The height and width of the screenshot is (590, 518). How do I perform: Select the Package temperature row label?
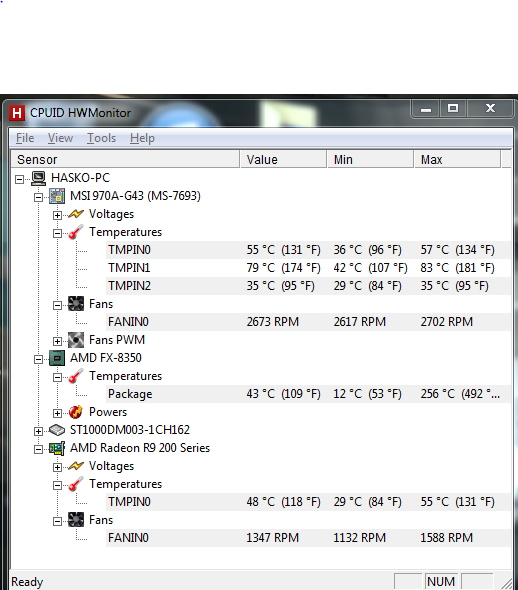[x=130, y=394]
